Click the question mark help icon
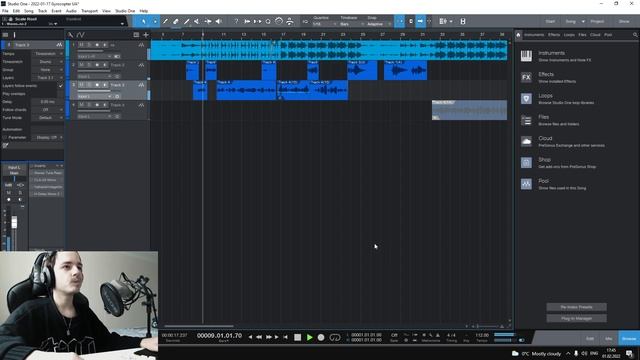 click(236, 21)
